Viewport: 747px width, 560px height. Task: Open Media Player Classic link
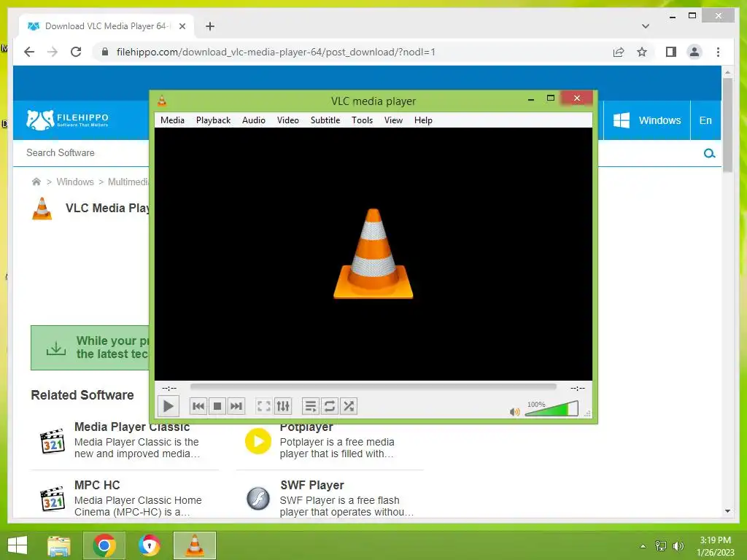click(x=132, y=427)
